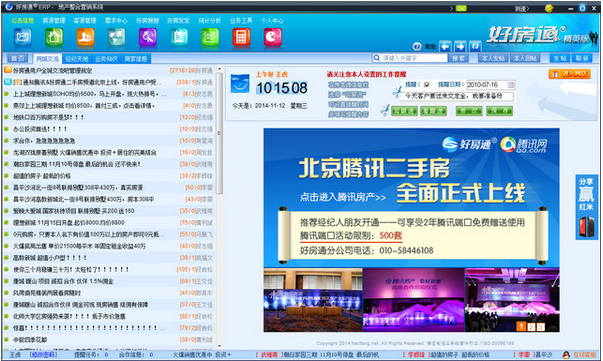Switch to the 商家信息 tab

136,59
